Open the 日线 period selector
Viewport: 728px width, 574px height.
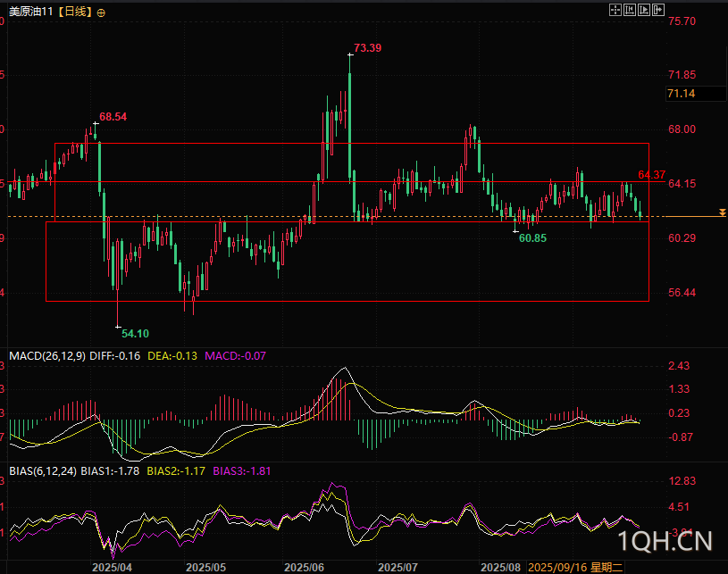click(x=74, y=12)
